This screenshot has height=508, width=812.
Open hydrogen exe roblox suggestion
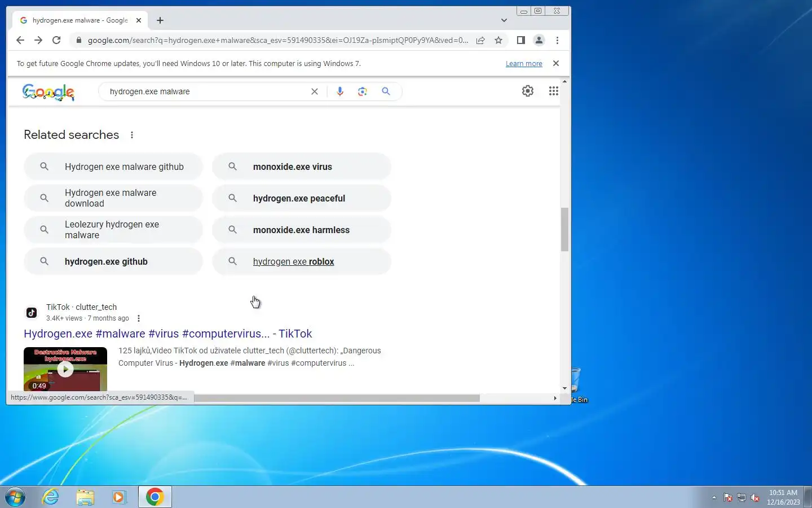click(302, 261)
